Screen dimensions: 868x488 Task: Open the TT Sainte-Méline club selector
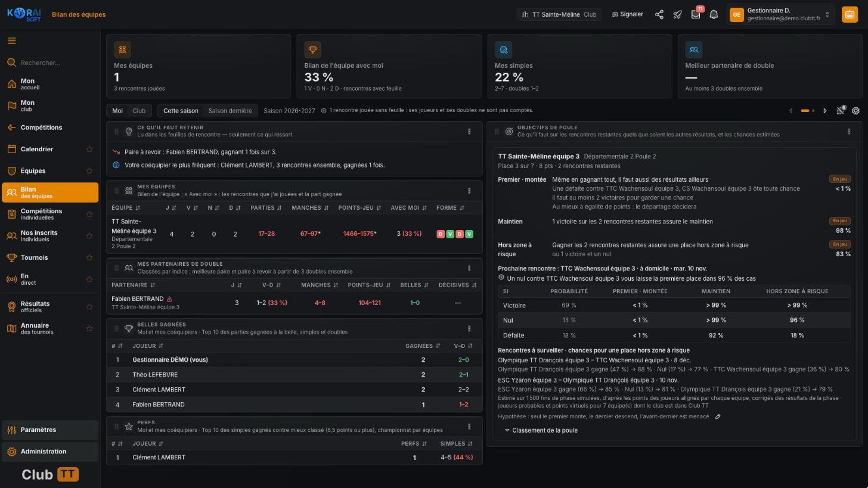[x=559, y=14]
